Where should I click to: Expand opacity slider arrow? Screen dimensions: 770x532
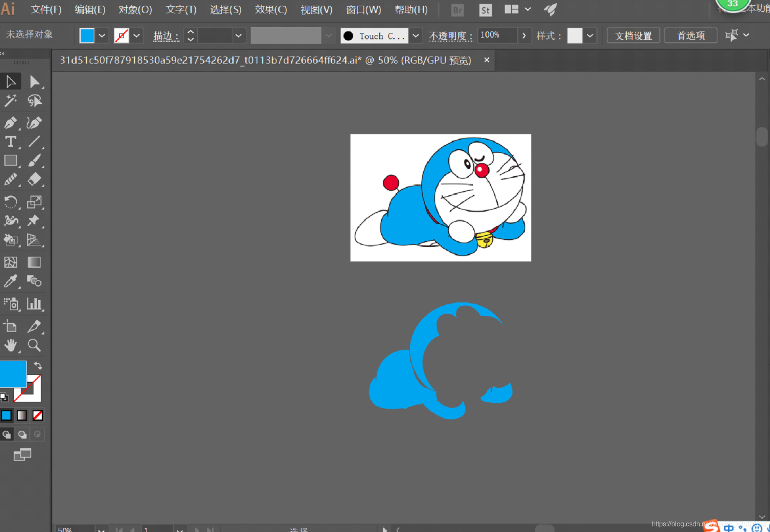pyautogui.click(x=524, y=36)
